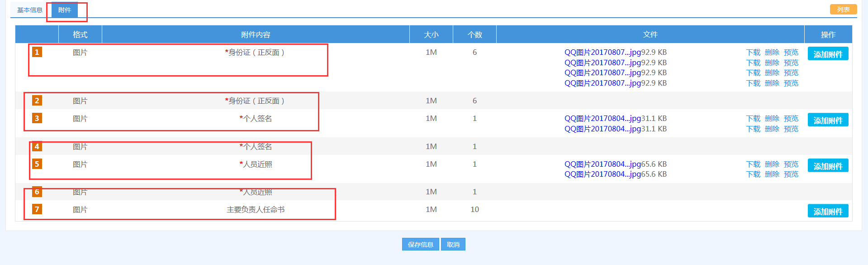Add attachment for 个人签名 row

(828, 120)
